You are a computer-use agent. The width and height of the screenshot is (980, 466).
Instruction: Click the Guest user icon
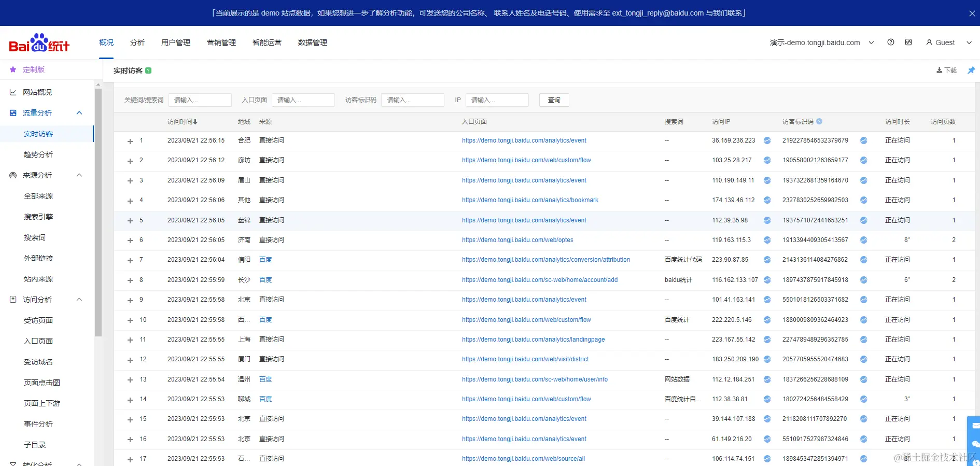coord(929,43)
